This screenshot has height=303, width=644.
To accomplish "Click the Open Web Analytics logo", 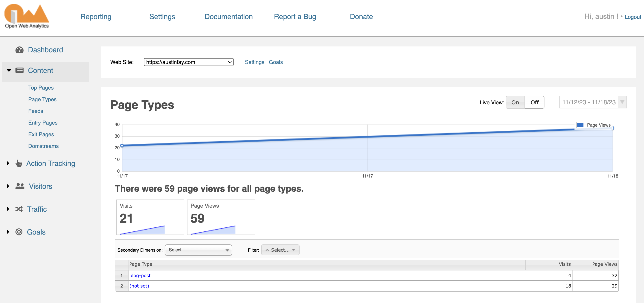I will click(x=27, y=16).
